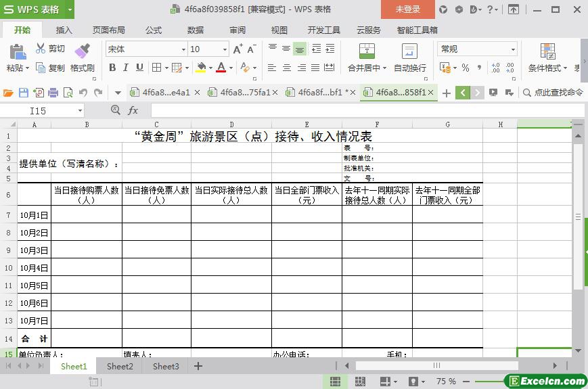Image resolution: width=588 pixels, height=389 pixels.
Task: Click the Save icon in quick toolbar
Action: 24,93
